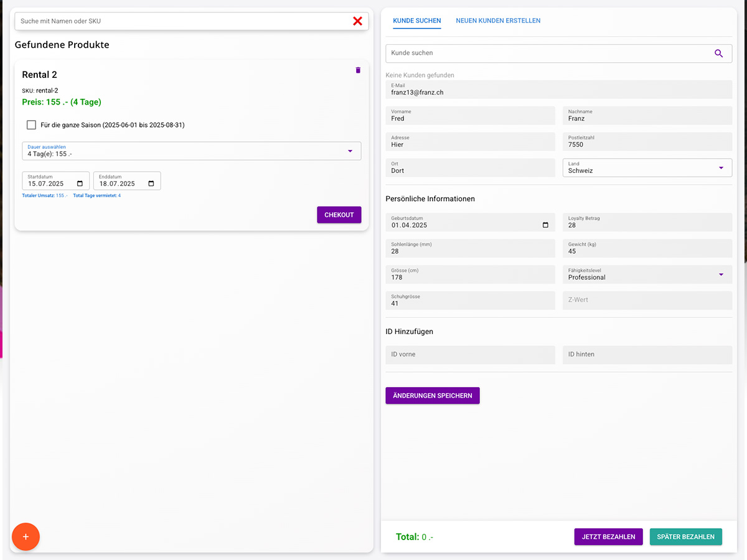Select the 'Kunde suchen' tab
The height and width of the screenshot is (560, 747).
(x=417, y=21)
